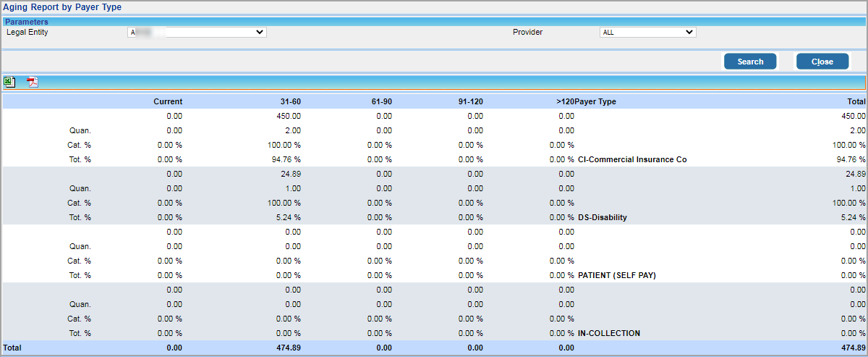Export the report to Excel
Screen dimensions: 868x357
(x=9, y=82)
